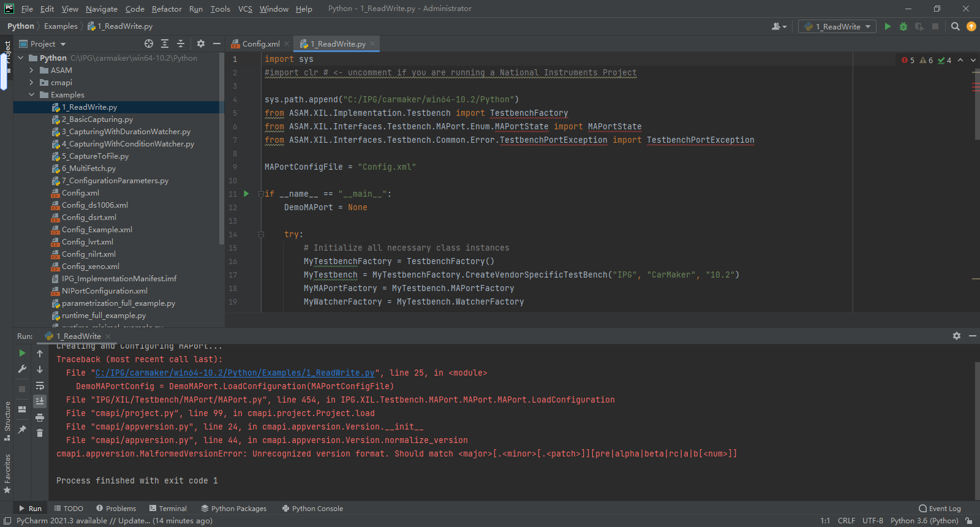Viewport: 980px width, 527px height.
Task: Toggle the Favorites side tool window
Action: (x=7, y=473)
